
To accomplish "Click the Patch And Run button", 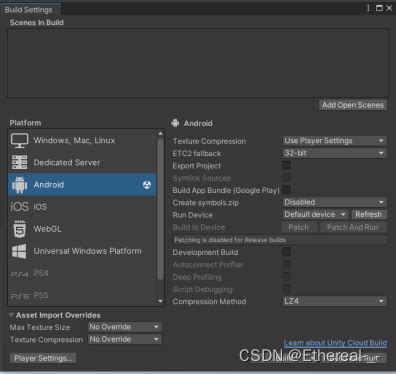I will pos(353,227).
